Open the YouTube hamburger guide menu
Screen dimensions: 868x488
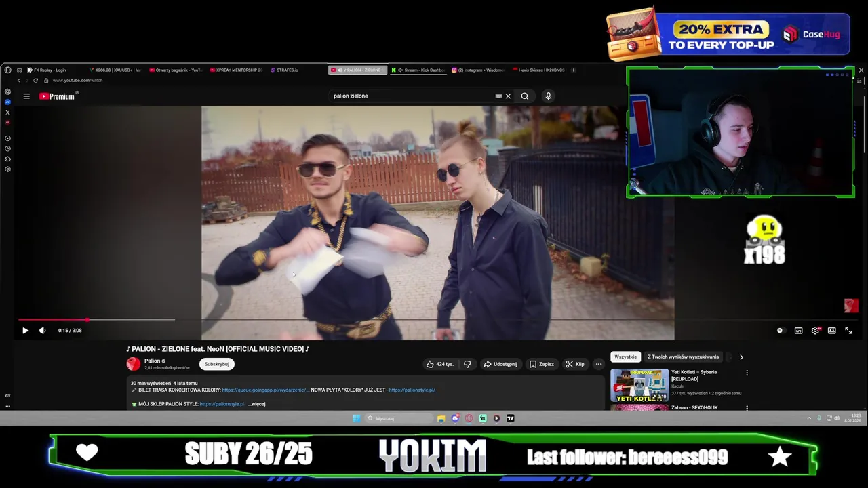pos(26,96)
